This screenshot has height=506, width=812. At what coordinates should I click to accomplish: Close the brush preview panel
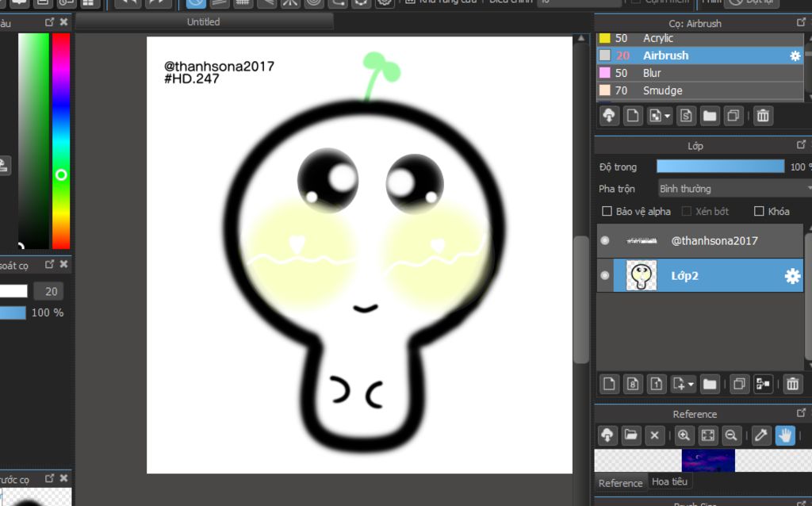[63, 478]
